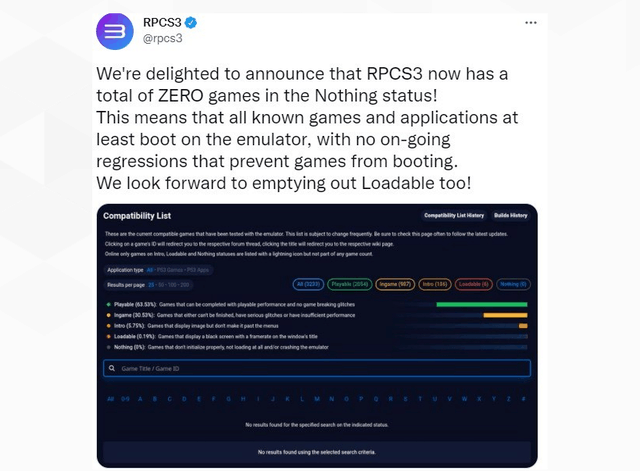Click the RPCS3 profile avatar logo
The image size is (640, 471).
pyautogui.click(x=115, y=31)
